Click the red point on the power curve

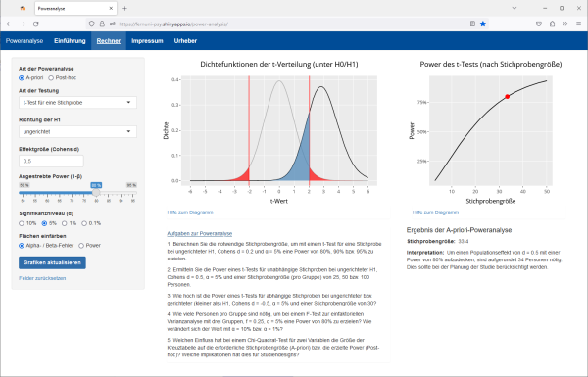pyautogui.click(x=507, y=97)
